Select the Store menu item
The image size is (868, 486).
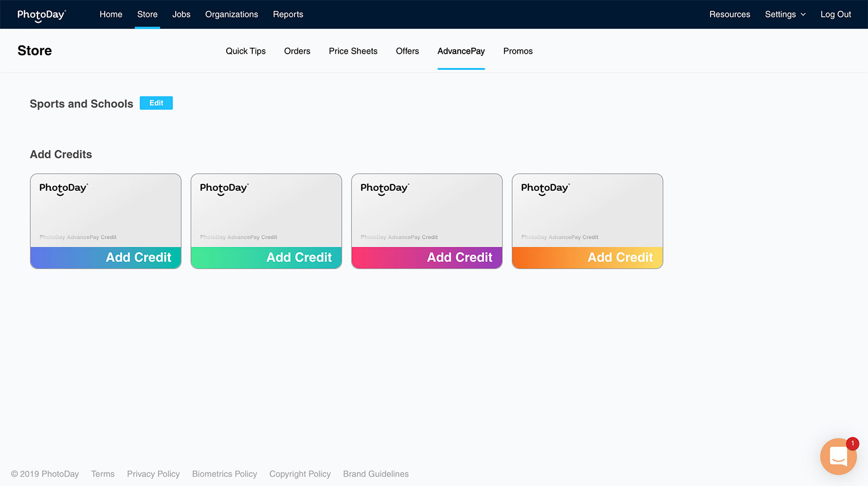coord(147,15)
